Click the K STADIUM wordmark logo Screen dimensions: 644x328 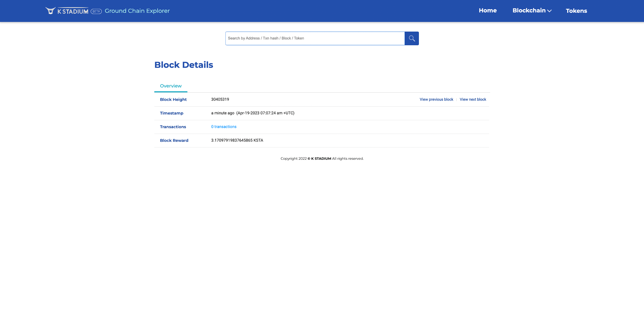tap(73, 12)
